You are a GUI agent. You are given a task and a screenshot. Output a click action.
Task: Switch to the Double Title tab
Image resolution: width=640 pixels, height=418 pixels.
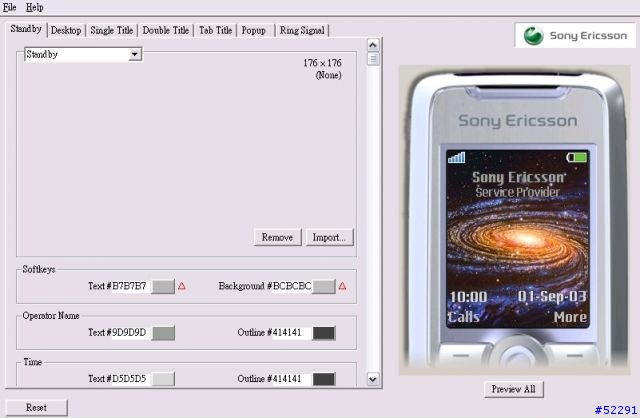[x=165, y=30]
